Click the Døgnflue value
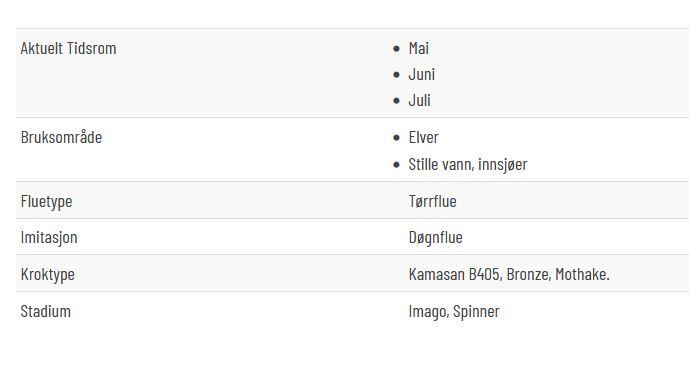The width and height of the screenshot is (689, 379). tap(435, 238)
